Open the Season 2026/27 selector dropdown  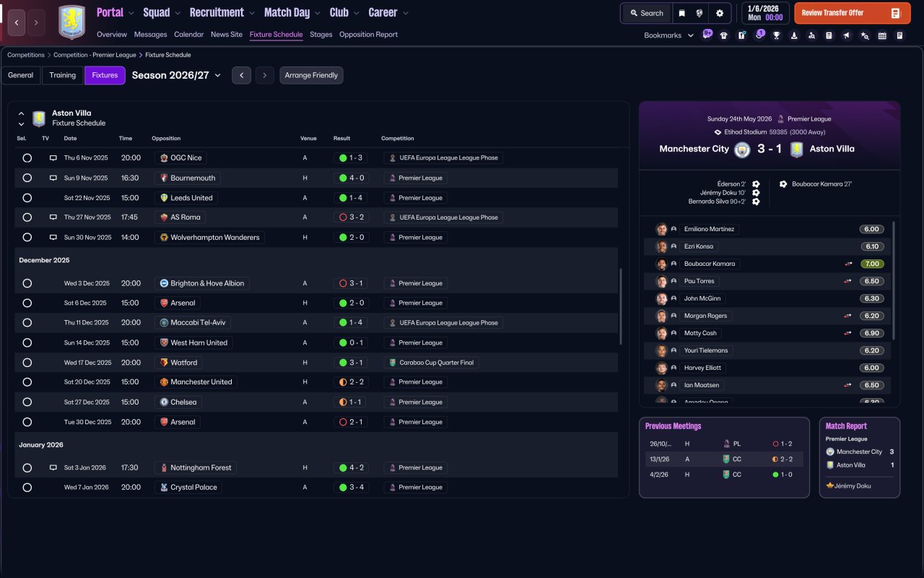(177, 75)
